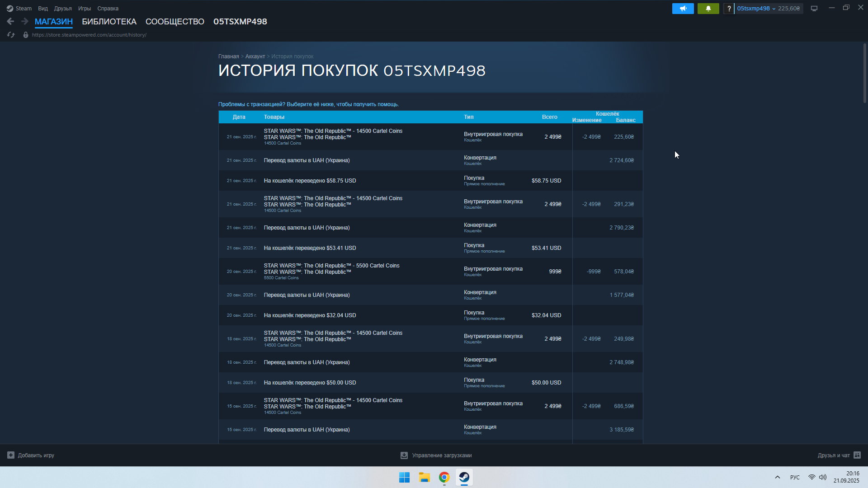This screenshot has height=488, width=868.
Task: Click the padlock icon beside URL
Action: (26, 35)
